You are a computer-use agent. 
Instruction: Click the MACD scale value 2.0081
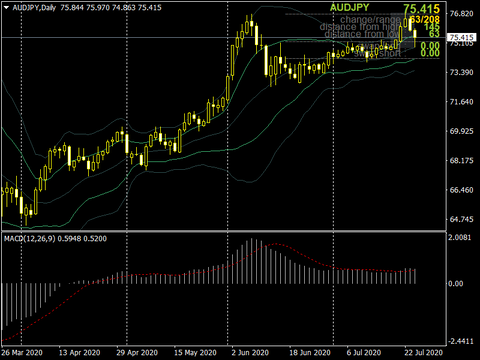pyautogui.click(x=460, y=237)
